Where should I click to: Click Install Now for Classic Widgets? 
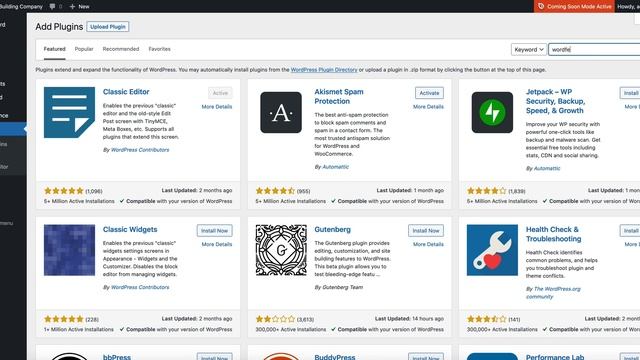(214, 231)
